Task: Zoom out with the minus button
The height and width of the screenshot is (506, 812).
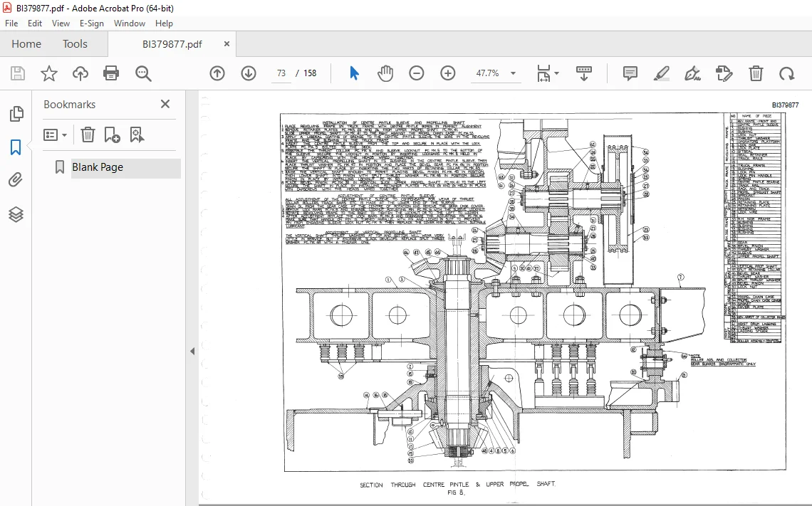Action: pyautogui.click(x=417, y=73)
